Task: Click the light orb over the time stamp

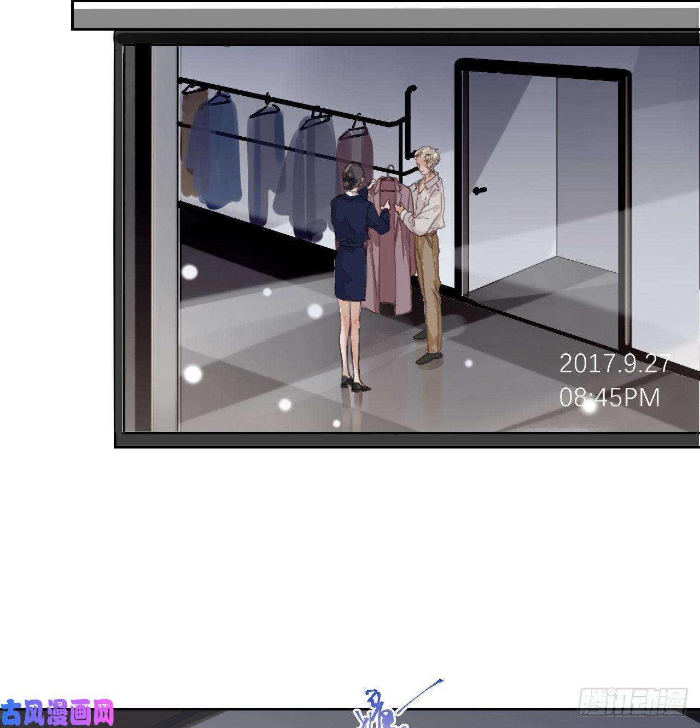Action: click(x=590, y=406)
